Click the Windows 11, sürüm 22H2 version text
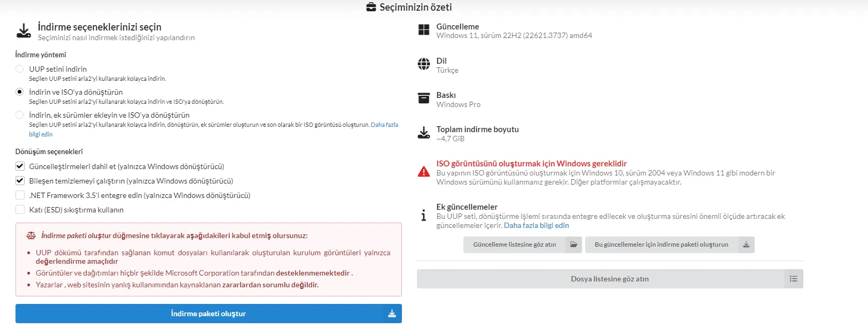The width and height of the screenshot is (868, 328). 514,35
